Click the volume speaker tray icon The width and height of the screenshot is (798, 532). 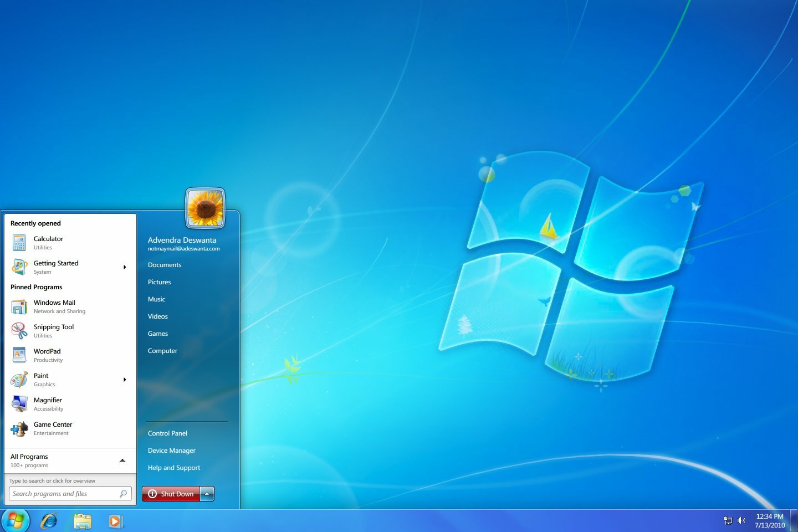click(x=741, y=520)
